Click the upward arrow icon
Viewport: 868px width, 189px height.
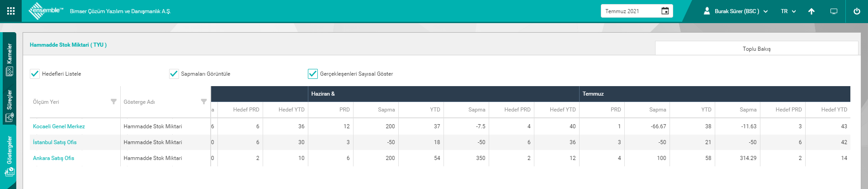point(811,11)
